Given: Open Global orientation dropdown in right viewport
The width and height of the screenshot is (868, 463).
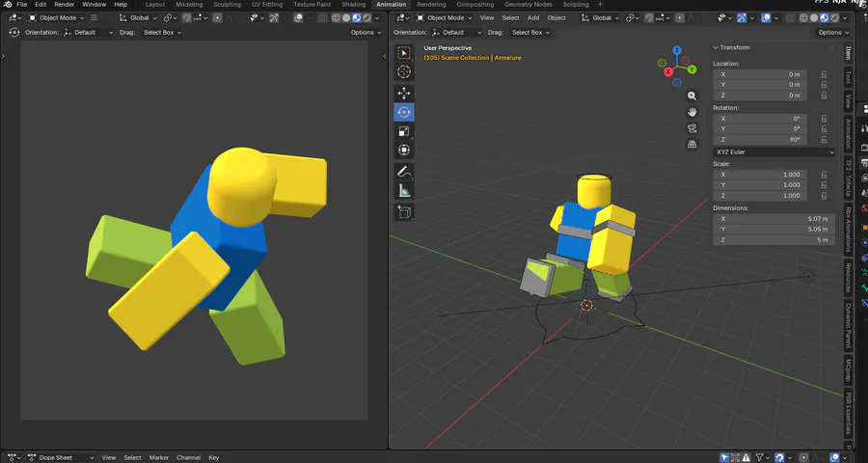Looking at the screenshot, I should [601, 17].
